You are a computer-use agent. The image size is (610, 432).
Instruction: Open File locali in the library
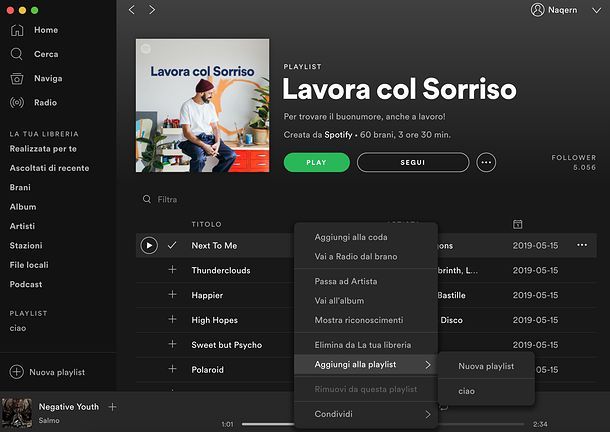(29, 265)
